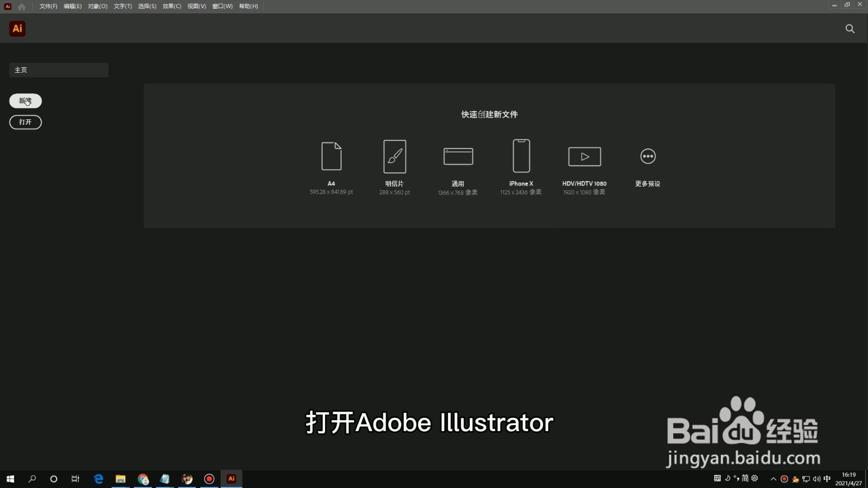The height and width of the screenshot is (488, 868).
Task: Click the network icon in system tray
Action: [806, 479]
